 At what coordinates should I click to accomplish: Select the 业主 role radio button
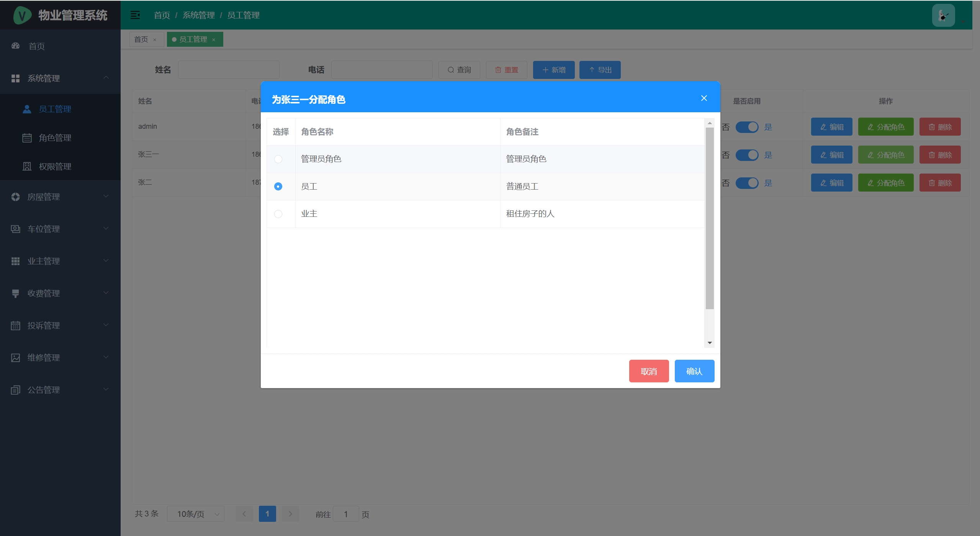click(x=278, y=214)
